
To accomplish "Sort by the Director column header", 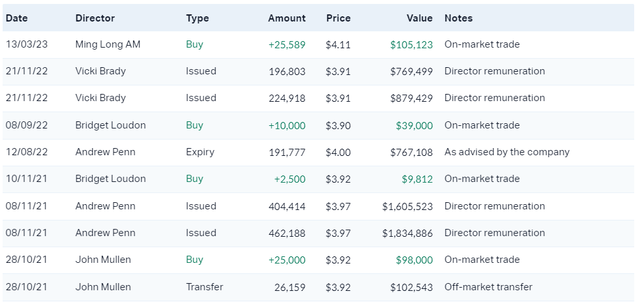I will [x=95, y=18].
